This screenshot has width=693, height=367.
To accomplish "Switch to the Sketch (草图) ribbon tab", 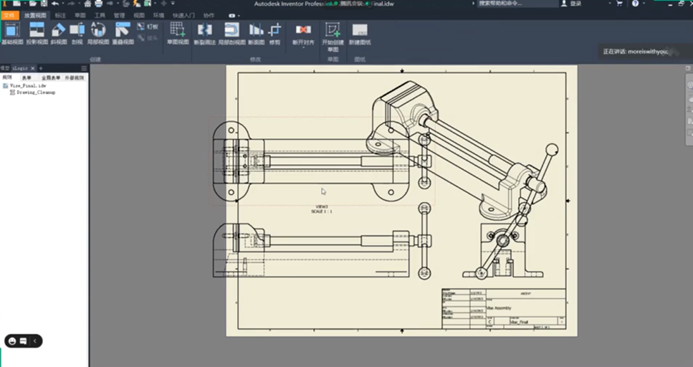I will coord(80,15).
